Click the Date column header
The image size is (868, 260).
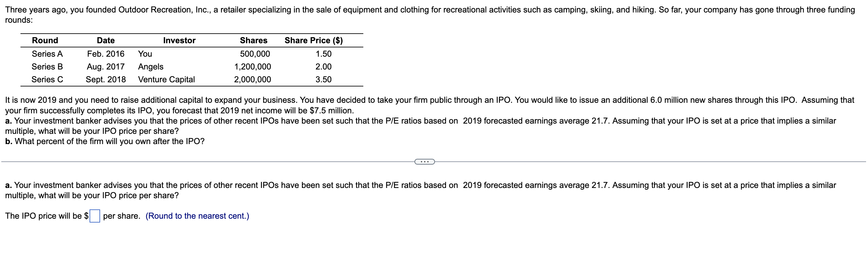point(106,40)
